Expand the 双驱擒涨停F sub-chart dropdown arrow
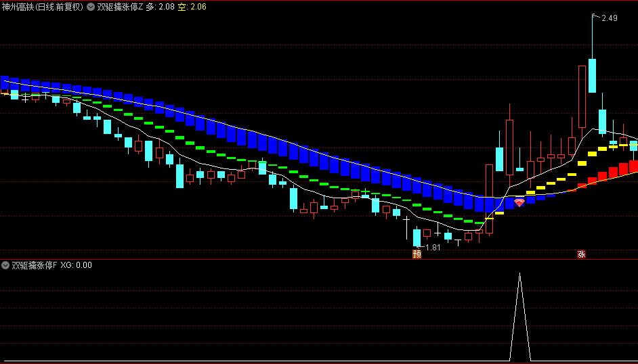Screen dimensions: 638x364 (x=5, y=265)
